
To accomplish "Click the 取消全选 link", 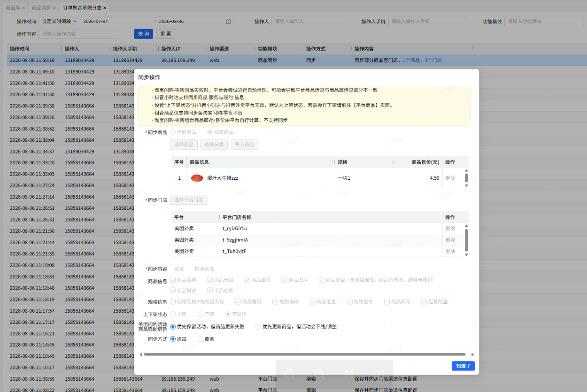I will pyautogui.click(x=204, y=269).
